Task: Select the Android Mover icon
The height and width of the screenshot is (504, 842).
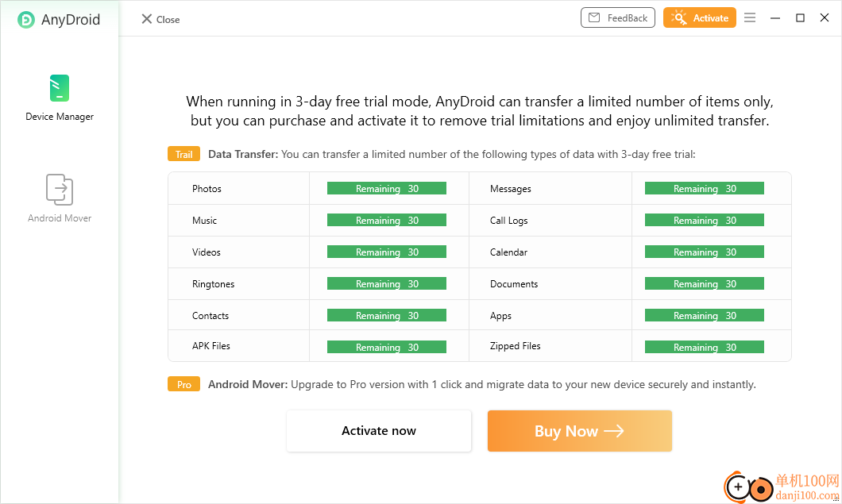Action: [60, 189]
